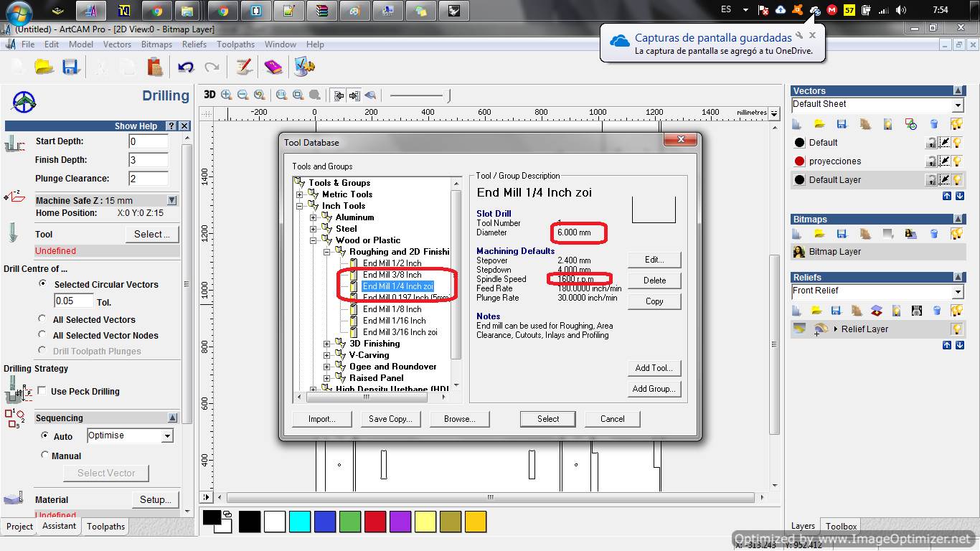Click the Vectors panel save layer icon
This screenshot has height=551, width=980.
point(842,124)
